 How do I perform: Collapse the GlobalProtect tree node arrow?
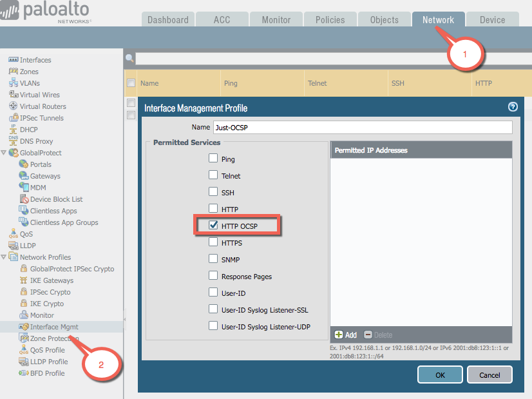(4, 153)
